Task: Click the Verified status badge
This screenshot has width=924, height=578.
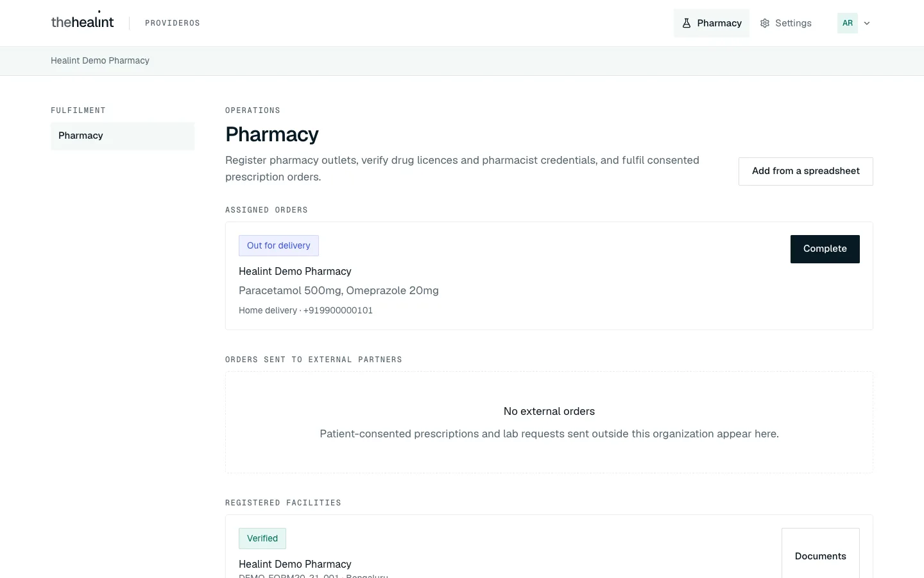Action: click(262, 538)
